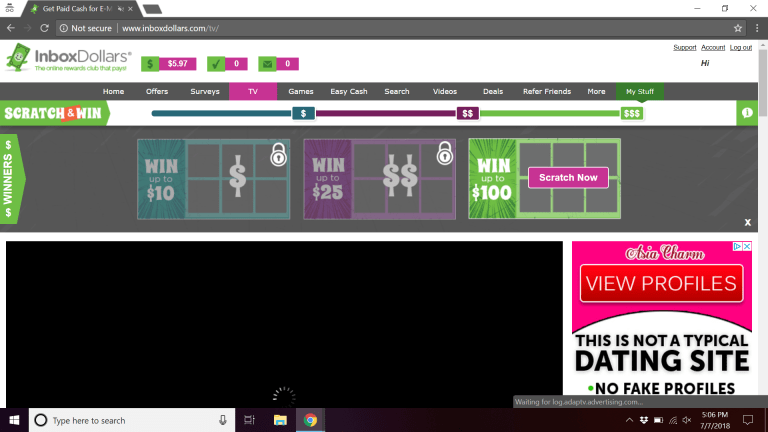Click the Log out link
768x432 pixels.
(740, 47)
